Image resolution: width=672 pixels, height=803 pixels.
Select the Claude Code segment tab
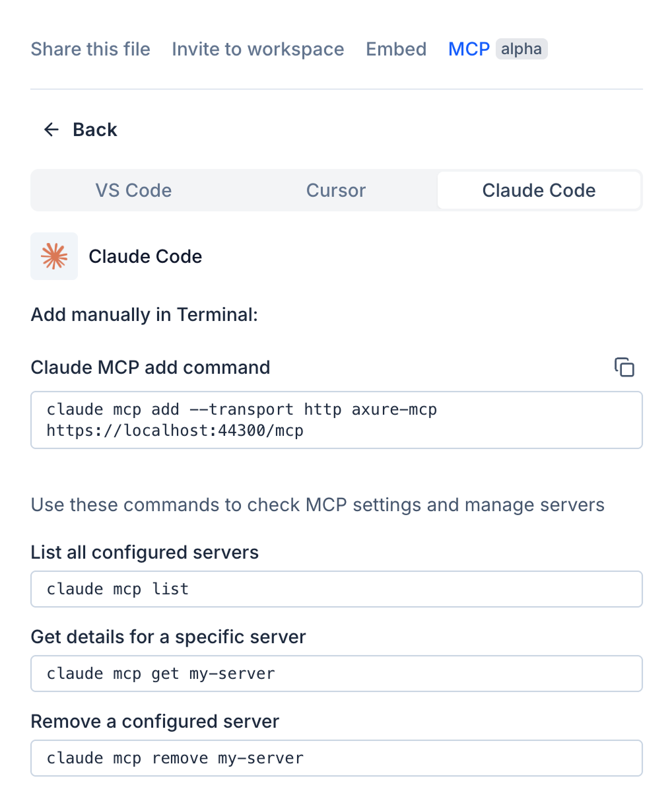coord(539,190)
